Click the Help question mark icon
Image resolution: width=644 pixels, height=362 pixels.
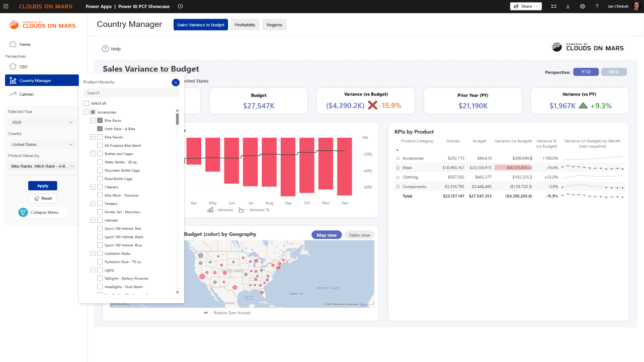[x=105, y=49]
